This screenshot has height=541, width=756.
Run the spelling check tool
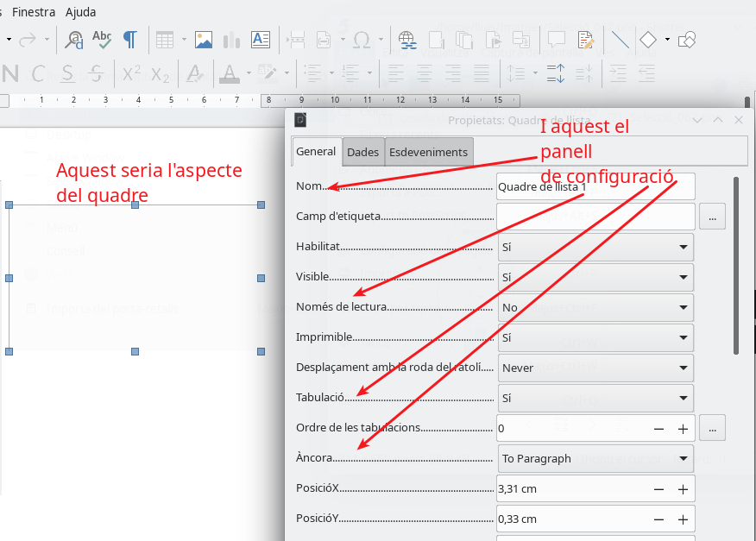pyautogui.click(x=102, y=40)
